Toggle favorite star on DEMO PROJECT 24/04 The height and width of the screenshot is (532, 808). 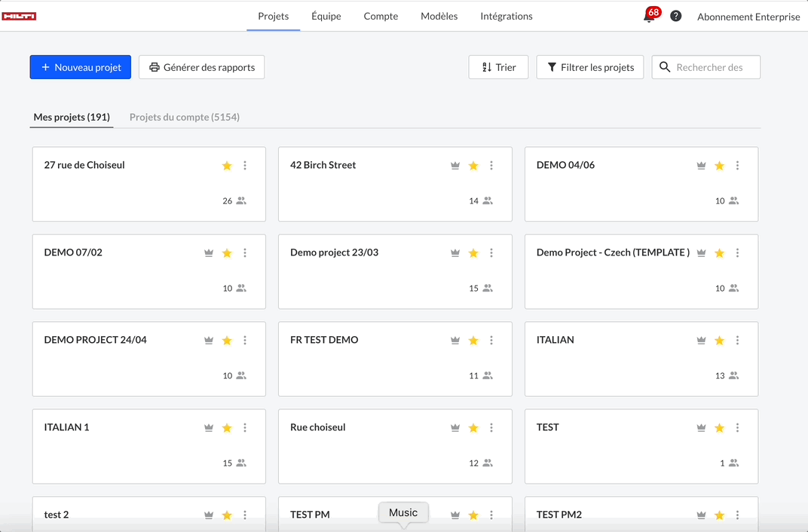coord(227,341)
